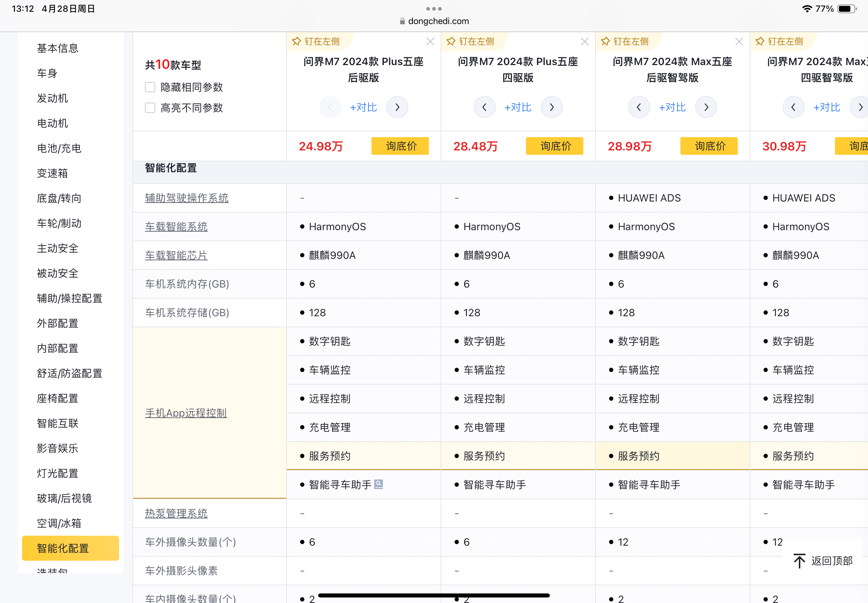The width and height of the screenshot is (868, 603).
Task: Open the 手机App远程控制 parameter link
Action: [x=186, y=413]
